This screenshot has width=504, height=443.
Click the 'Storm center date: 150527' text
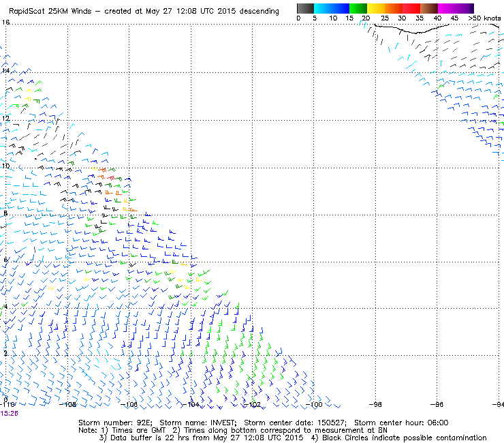295,423
